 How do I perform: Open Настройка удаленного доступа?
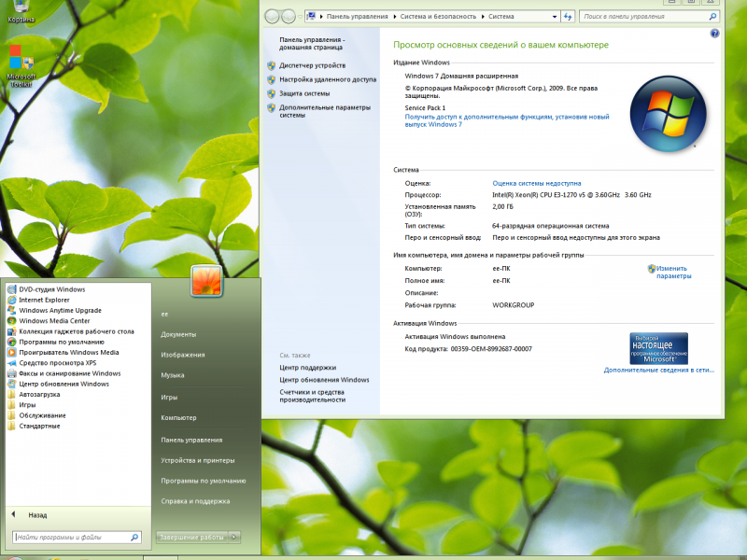click(x=328, y=79)
